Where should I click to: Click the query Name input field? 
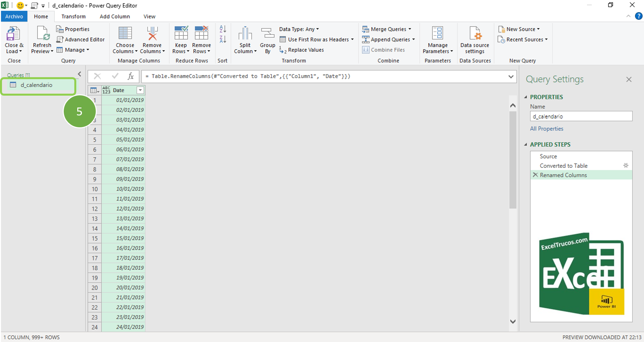coord(581,116)
